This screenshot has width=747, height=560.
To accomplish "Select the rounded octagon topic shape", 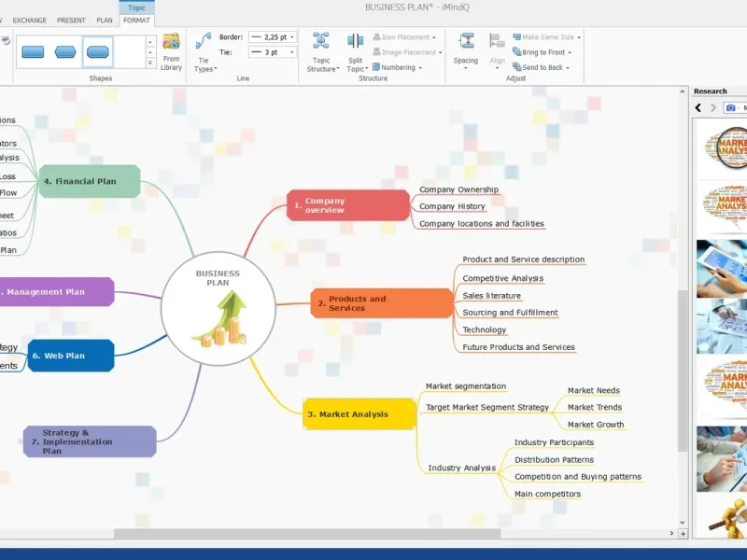I will pos(98,52).
